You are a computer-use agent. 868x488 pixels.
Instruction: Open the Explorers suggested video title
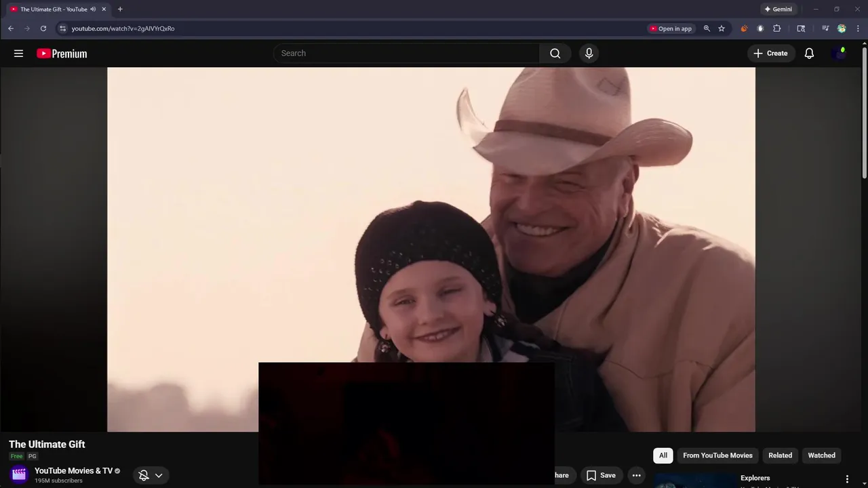pos(755,479)
